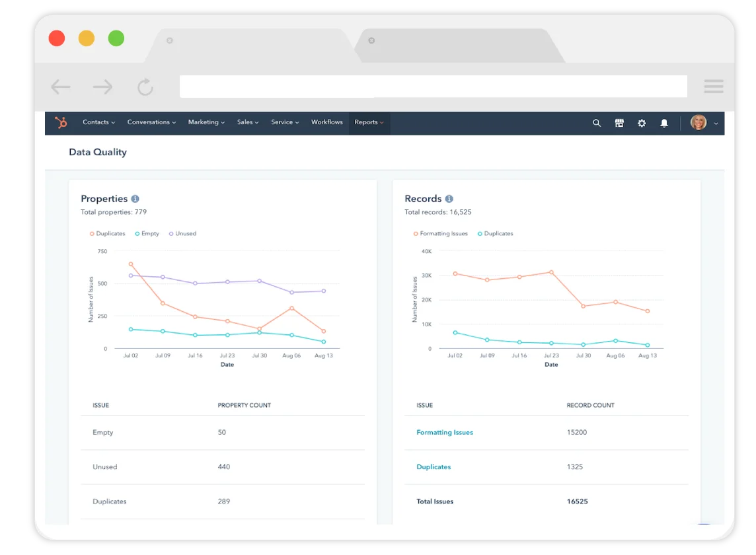
Task: Switch to the second browser tab
Action: [461, 46]
